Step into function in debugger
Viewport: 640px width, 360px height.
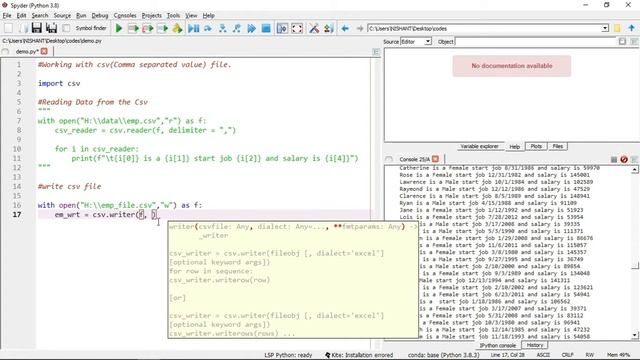pyautogui.click(x=222, y=28)
